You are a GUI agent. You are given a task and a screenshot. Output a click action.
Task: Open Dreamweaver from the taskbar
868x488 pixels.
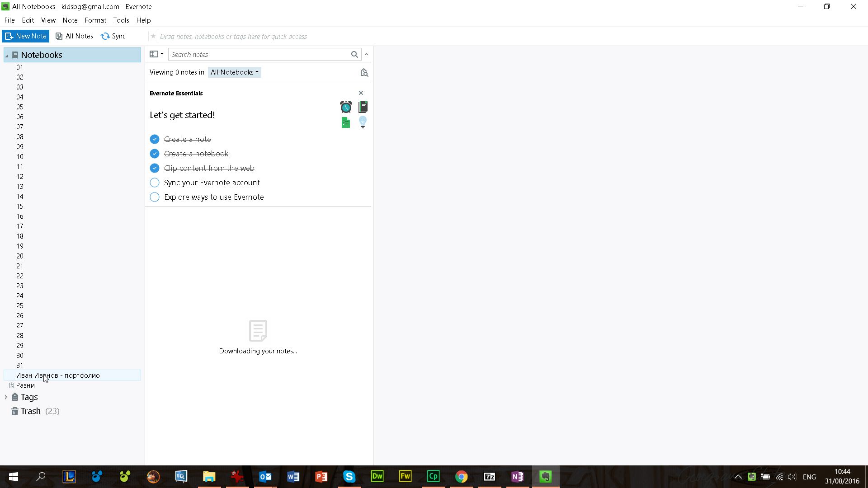click(377, 477)
